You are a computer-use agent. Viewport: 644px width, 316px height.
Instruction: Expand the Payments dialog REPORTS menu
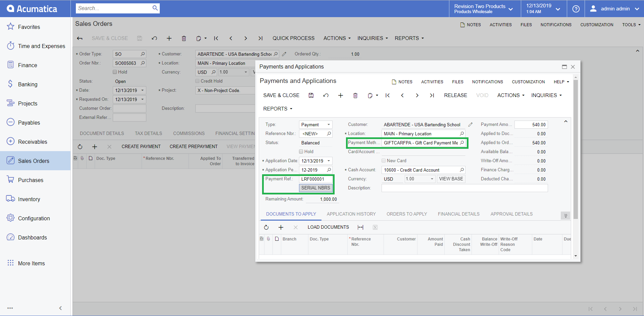click(278, 109)
